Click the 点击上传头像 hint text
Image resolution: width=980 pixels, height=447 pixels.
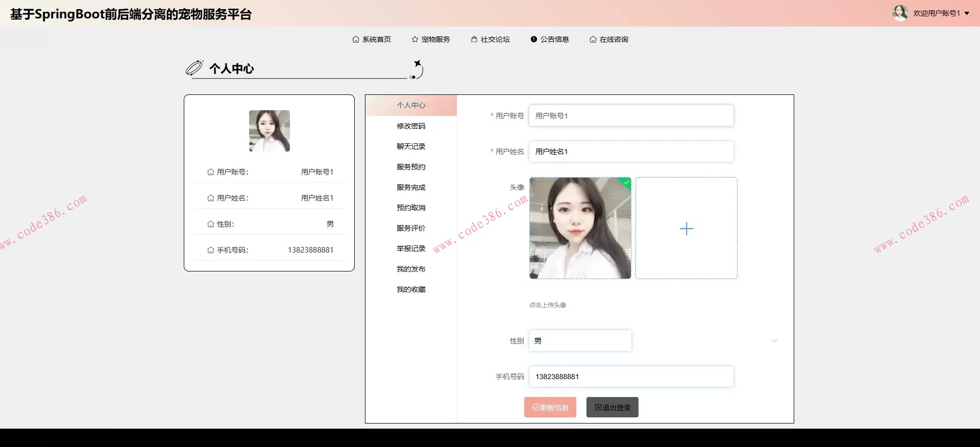548,305
